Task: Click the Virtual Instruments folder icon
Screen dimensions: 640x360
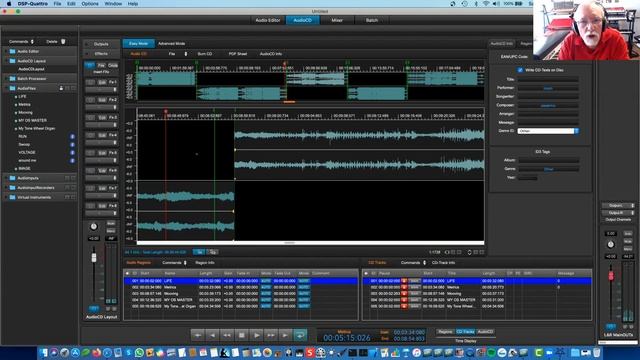Action: coord(12,197)
